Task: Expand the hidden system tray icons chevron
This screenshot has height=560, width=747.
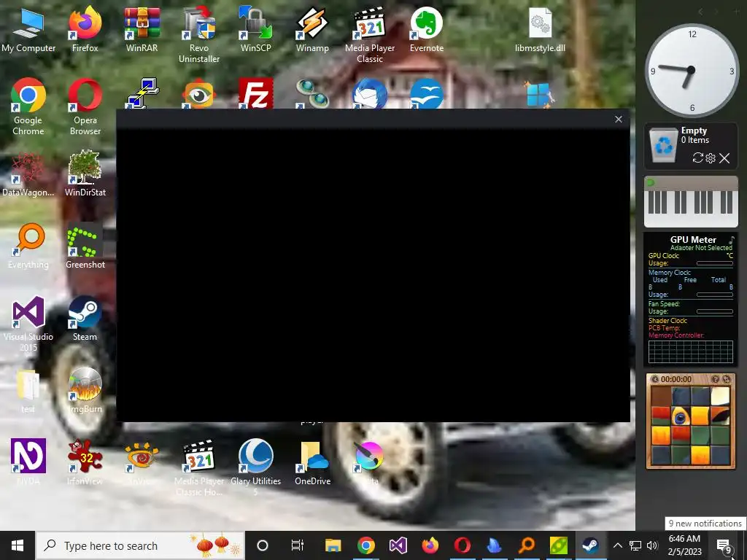Action: point(617,545)
